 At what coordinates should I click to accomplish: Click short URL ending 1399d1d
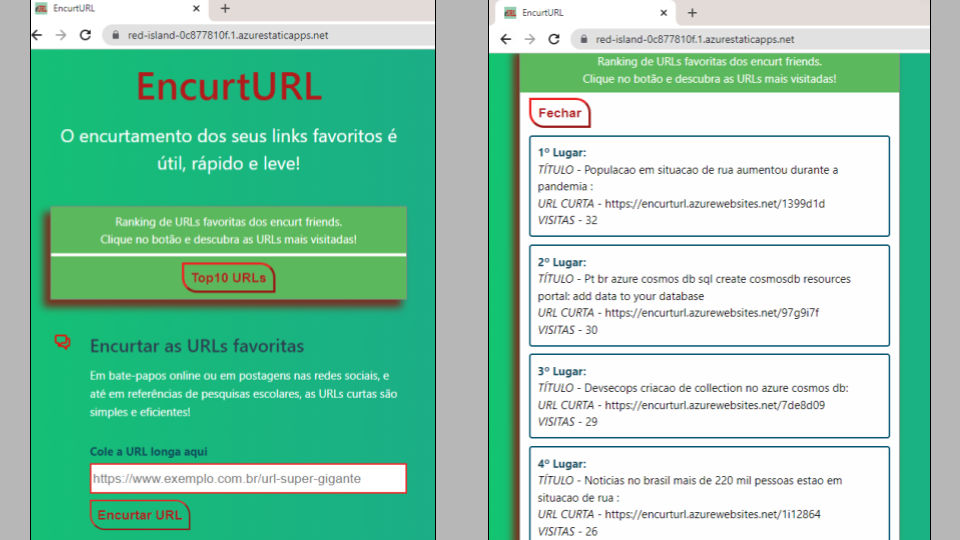point(714,203)
